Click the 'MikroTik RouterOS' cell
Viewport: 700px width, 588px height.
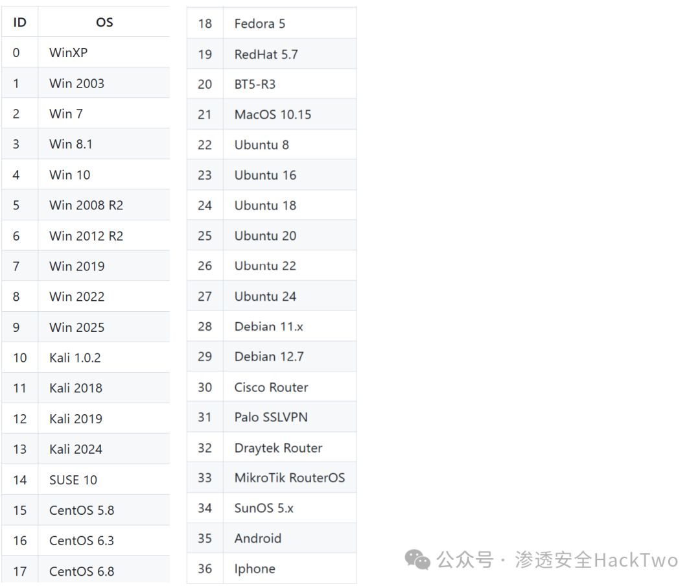(x=290, y=478)
